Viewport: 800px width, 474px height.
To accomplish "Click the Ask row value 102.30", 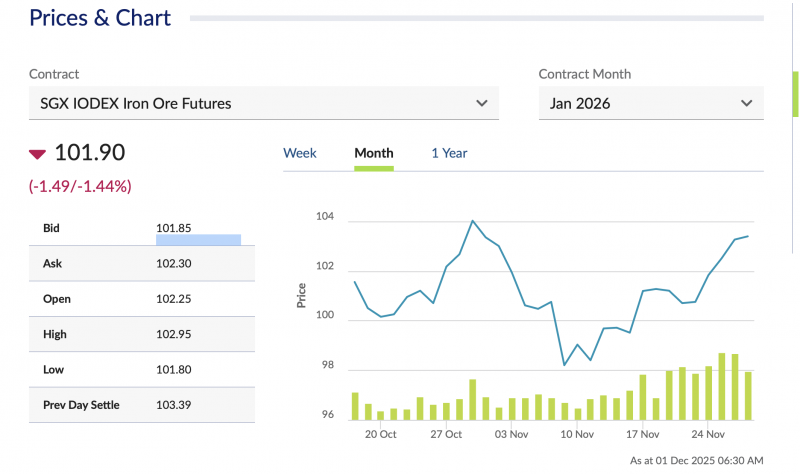I will pos(174,263).
